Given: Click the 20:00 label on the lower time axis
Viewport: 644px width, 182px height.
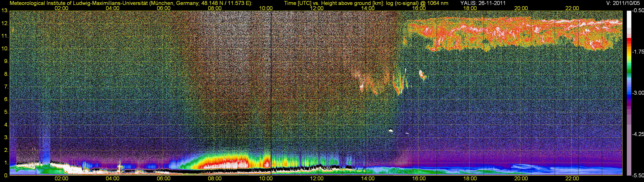Looking at the screenshot, I should (521, 179).
